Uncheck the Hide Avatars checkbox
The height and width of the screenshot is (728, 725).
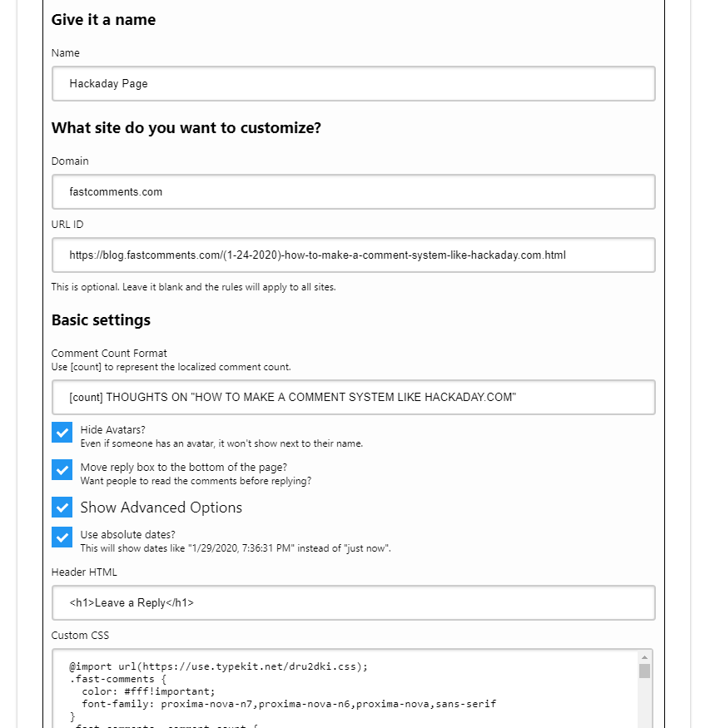(x=62, y=433)
